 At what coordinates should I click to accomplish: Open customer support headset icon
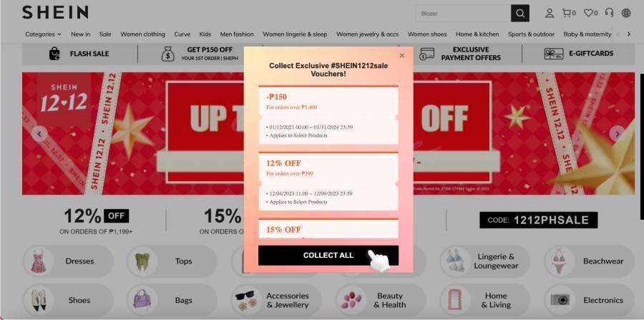tap(609, 13)
